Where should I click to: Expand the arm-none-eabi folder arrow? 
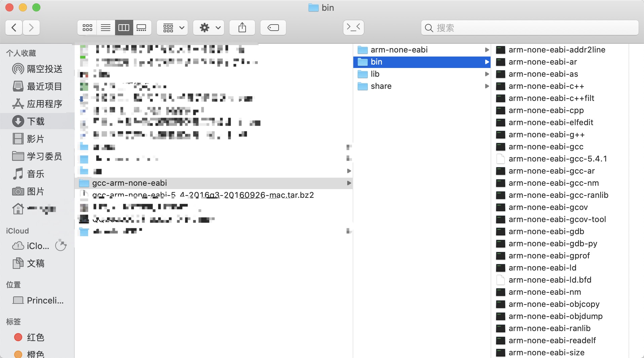[x=487, y=50]
